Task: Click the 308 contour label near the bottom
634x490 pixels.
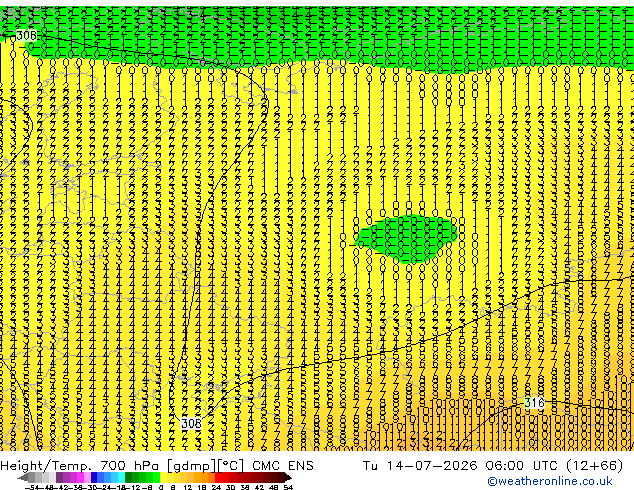Action: coord(191,423)
